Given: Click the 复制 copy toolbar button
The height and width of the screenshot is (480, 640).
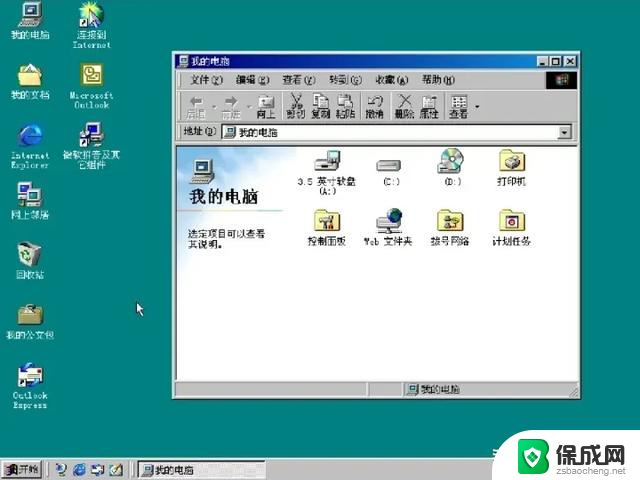Looking at the screenshot, I should 320,107.
